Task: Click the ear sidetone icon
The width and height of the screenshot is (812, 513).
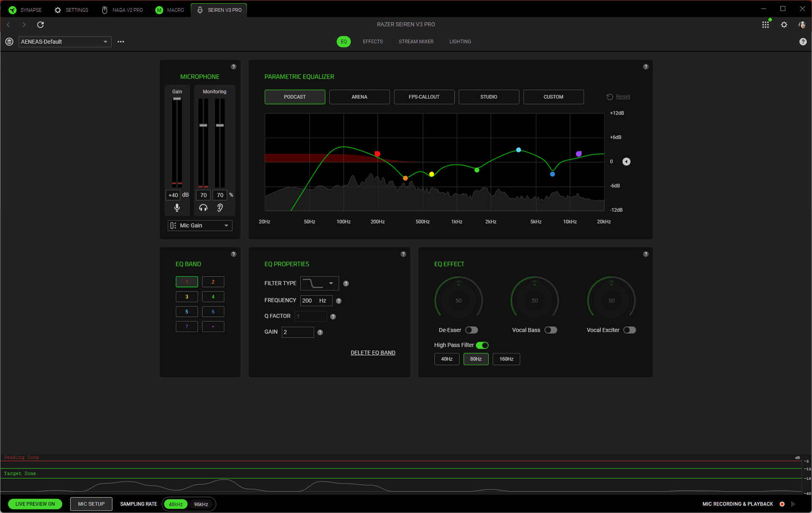Action: [x=220, y=207]
